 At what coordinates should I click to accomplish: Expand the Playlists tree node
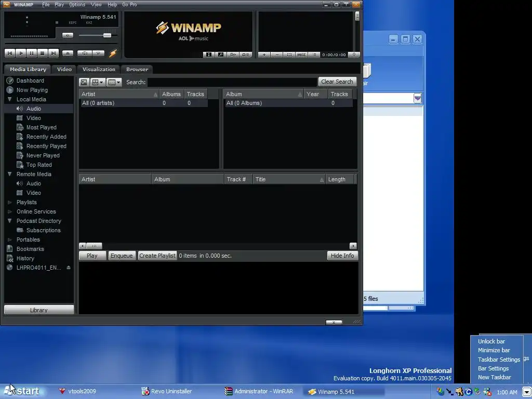[9, 202]
